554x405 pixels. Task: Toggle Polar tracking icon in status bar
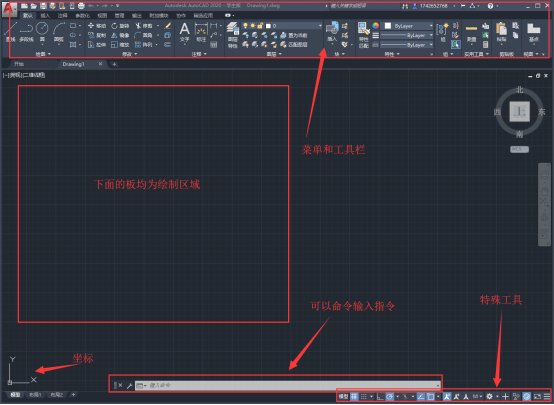(389, 397)
